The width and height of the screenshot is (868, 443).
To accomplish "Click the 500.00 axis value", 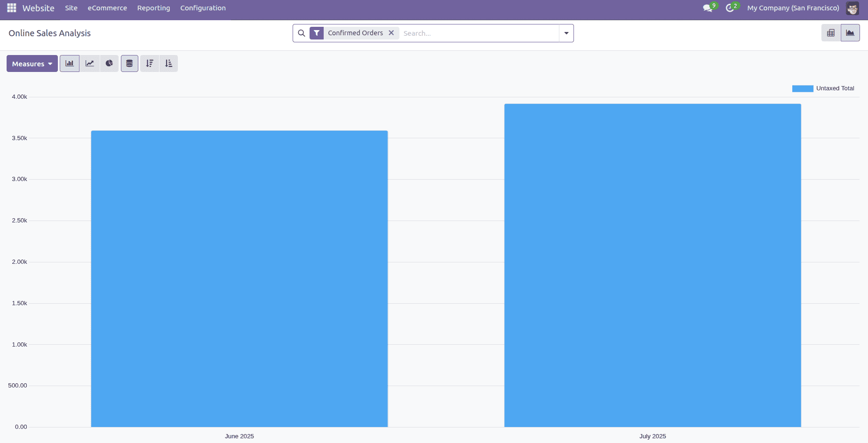I will click(x=17, y=386).
